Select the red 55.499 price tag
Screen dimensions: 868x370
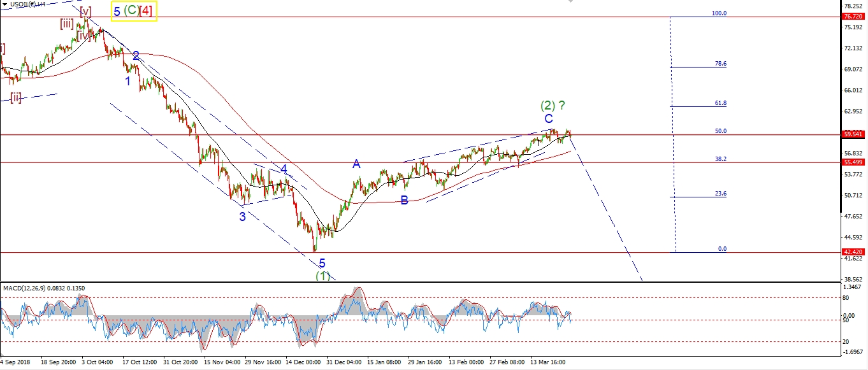coord(853,163)
